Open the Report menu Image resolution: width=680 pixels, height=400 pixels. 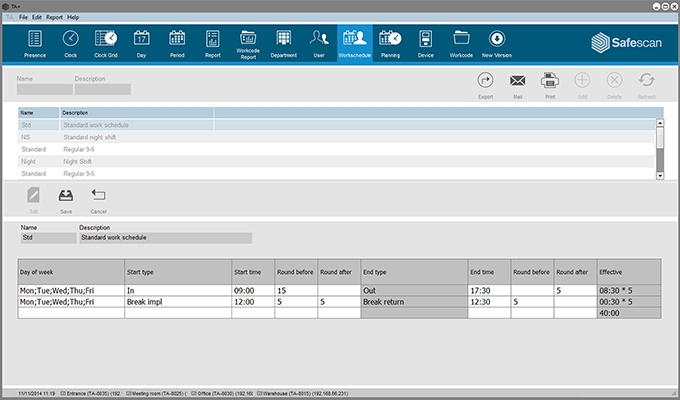54,18
